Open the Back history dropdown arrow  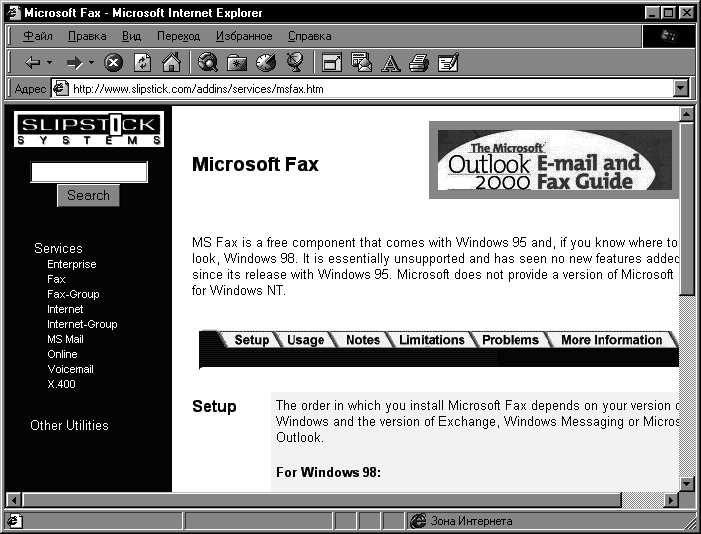point(49,63)
